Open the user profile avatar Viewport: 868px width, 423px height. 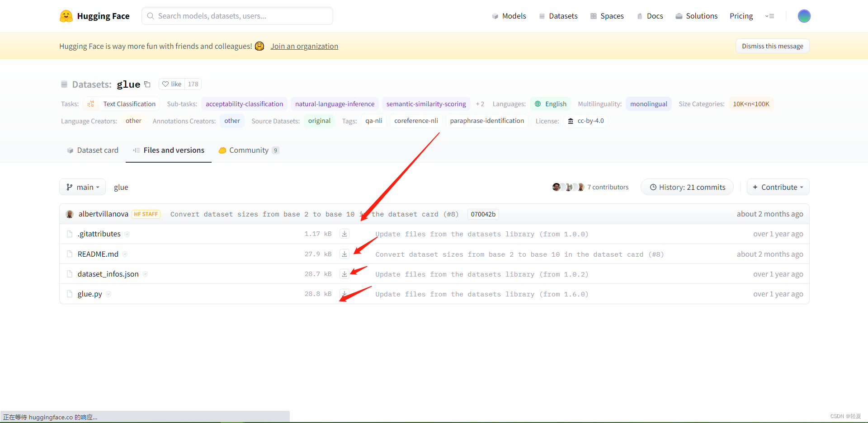click(x=804, y=16)
